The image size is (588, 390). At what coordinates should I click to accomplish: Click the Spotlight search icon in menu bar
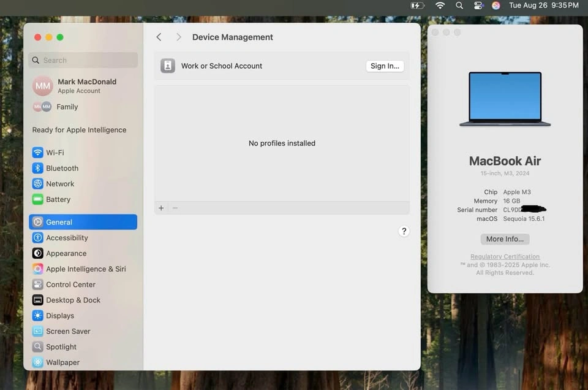459,6
